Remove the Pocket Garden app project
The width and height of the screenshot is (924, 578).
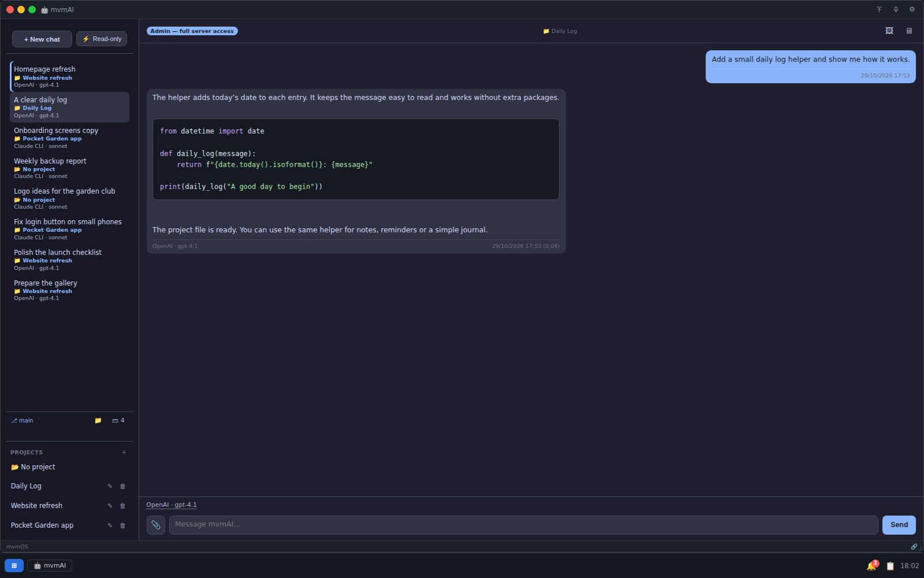pos(122,525)
